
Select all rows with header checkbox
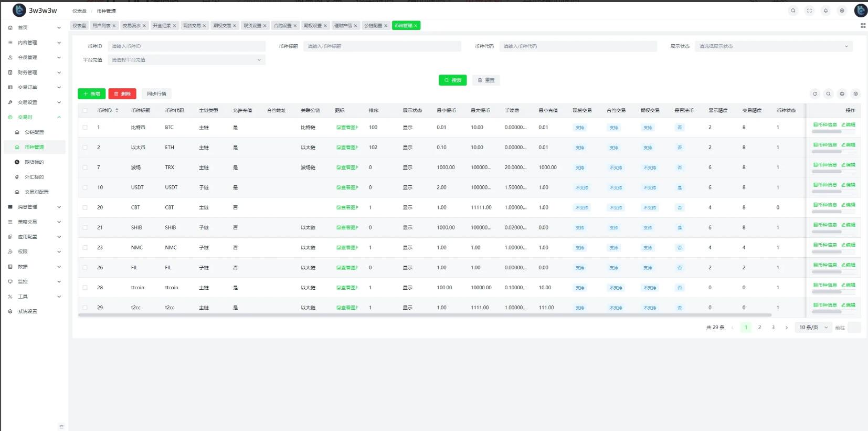pyautogui.click(x=85, y=110)
